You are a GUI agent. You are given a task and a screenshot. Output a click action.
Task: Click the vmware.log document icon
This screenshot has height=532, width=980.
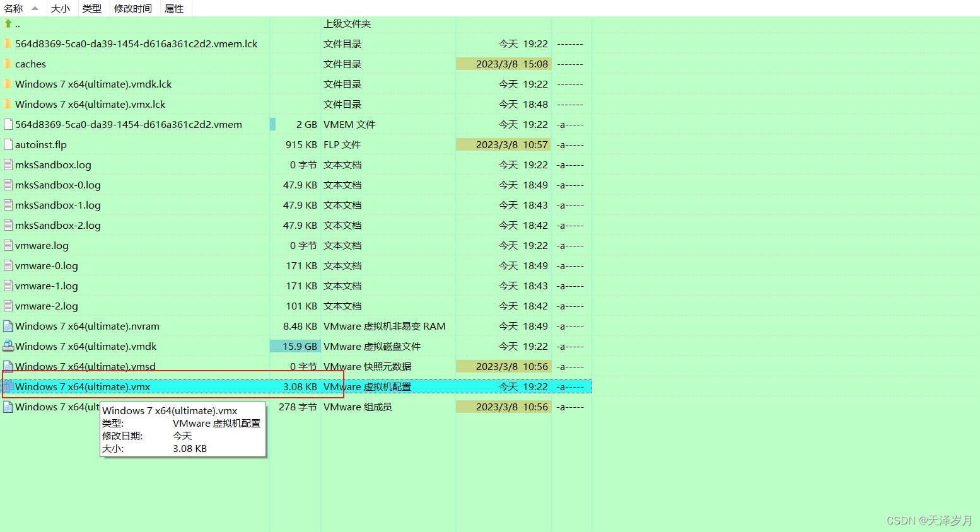[x=8, y=245]
